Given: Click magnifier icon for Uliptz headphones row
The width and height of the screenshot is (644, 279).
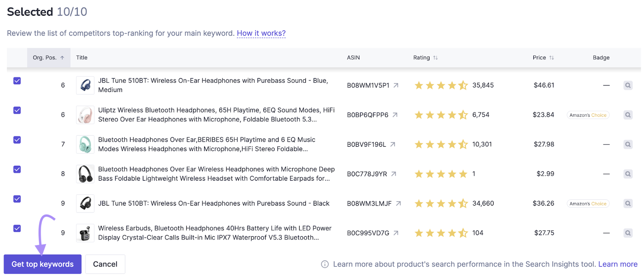Looking at the screenshot, I should [x=627, y=115].
